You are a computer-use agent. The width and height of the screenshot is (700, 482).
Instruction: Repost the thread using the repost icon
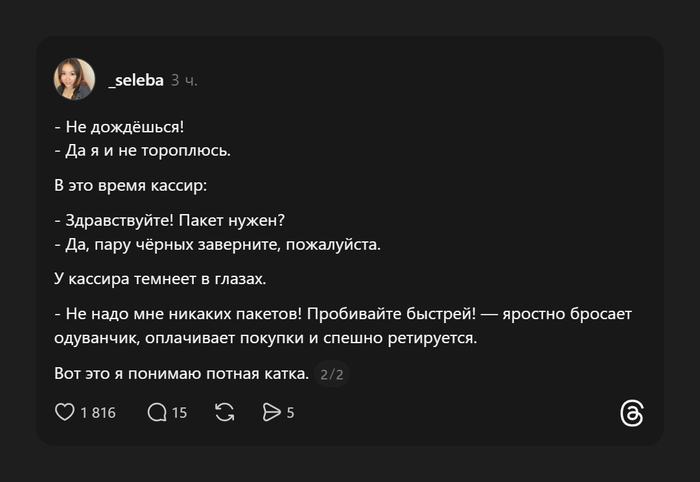(x=225, y=412)
